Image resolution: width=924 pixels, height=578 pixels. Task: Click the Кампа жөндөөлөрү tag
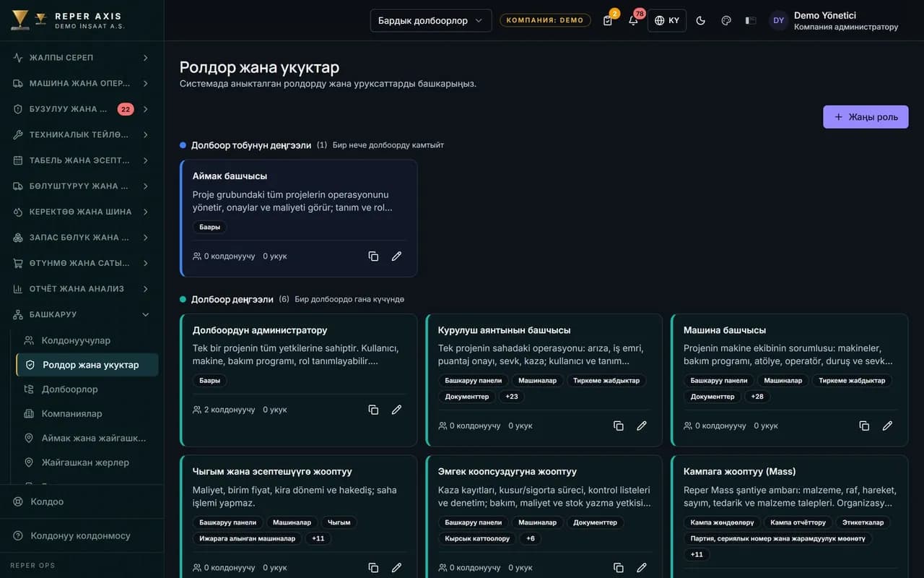[x=722, y=522]
